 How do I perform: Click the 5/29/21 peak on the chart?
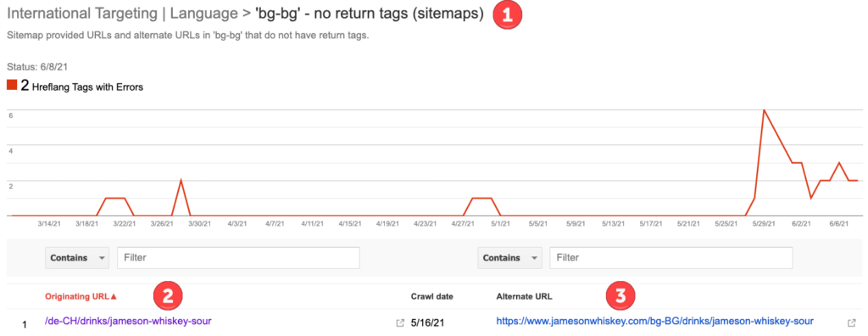coord(764,110)
